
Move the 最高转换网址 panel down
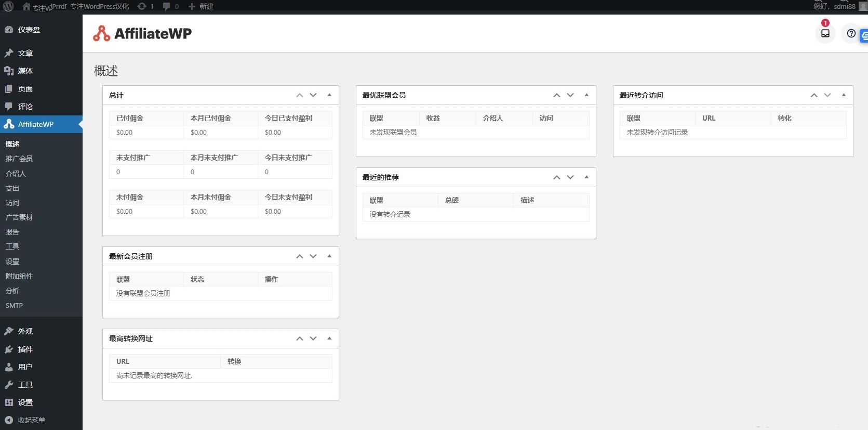[313, 338]
